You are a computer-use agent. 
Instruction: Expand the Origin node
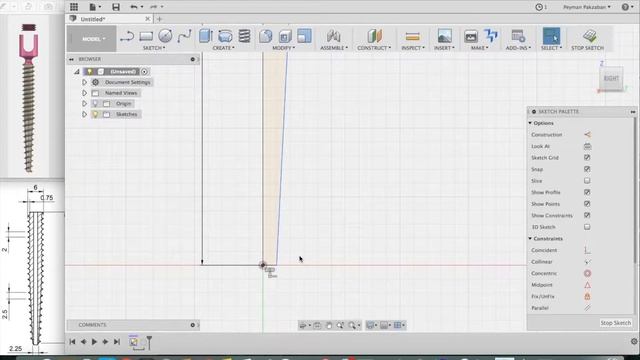(x=84, y=104)
